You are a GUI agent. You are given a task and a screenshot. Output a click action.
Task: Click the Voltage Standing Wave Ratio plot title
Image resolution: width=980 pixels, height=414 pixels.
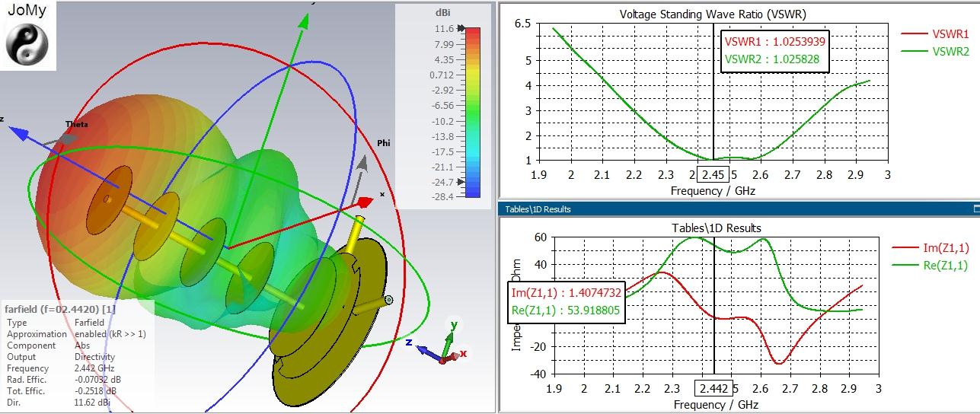pos(713,14)
